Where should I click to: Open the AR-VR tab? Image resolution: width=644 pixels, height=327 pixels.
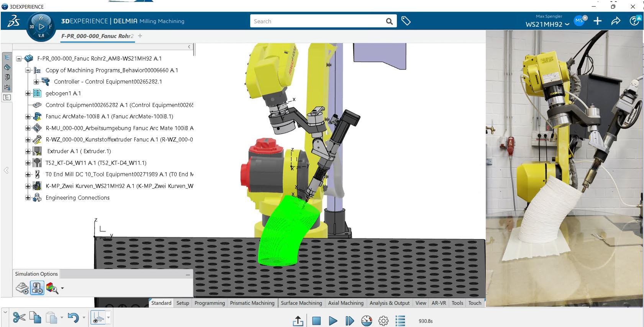click(439, 303)
